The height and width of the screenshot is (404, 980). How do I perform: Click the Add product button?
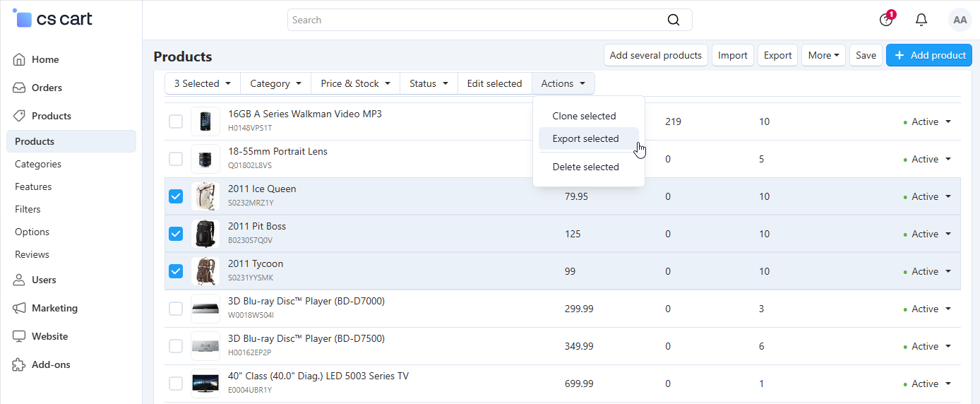(929, 55)
